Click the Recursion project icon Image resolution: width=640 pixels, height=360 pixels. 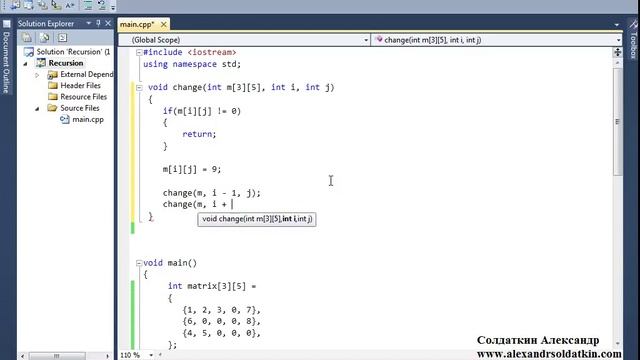coord(41,63)
